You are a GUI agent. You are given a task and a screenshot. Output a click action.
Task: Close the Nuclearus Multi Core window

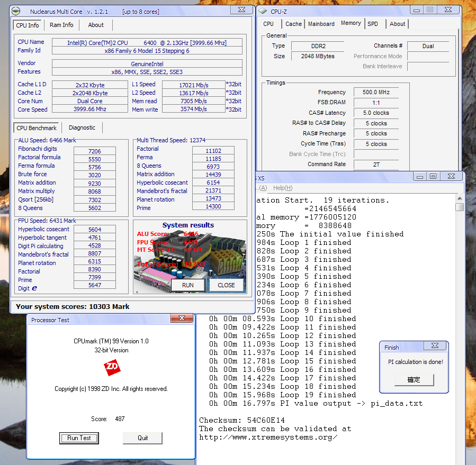pyautogui.click(x=241, y=10)
